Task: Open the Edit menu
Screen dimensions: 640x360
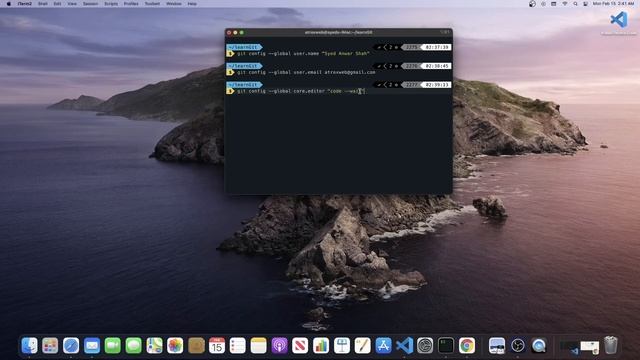Action: tap(58, 4)
